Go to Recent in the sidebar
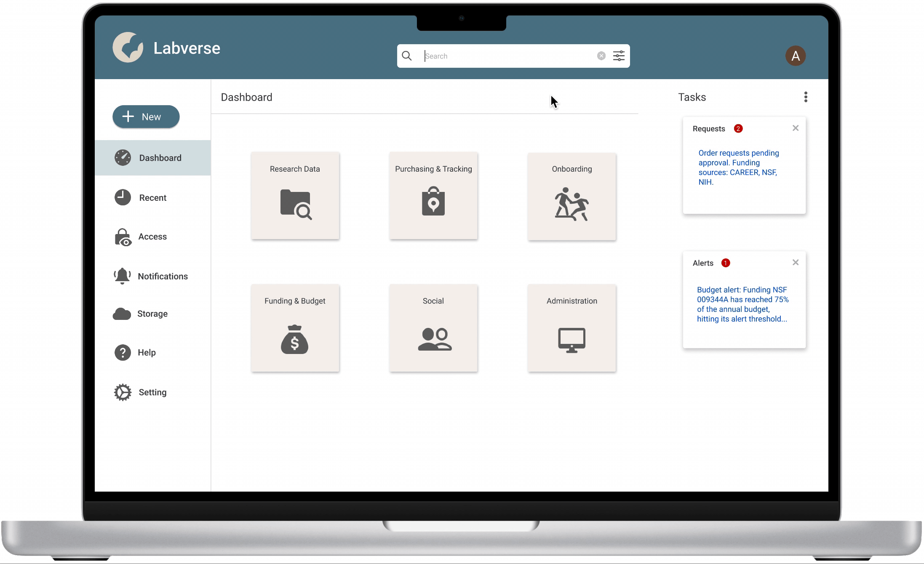Viewport: 924px width, 564px height. tap(152, 198)
